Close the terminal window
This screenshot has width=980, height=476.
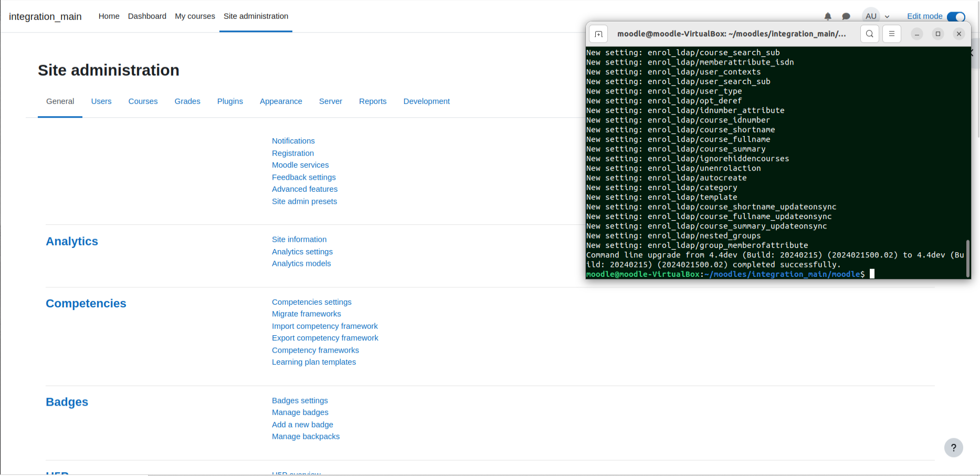(x=959, y=34)
